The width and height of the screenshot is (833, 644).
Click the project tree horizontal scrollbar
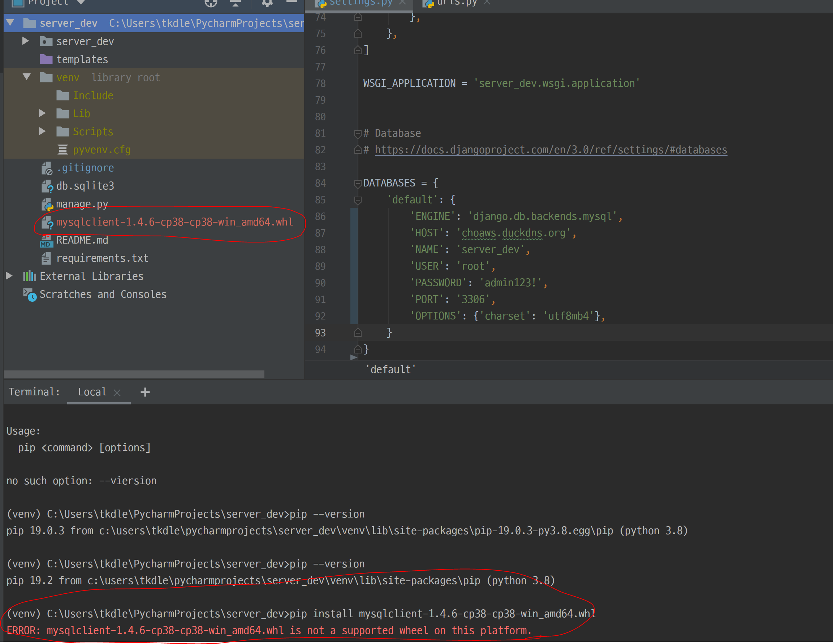134,374
